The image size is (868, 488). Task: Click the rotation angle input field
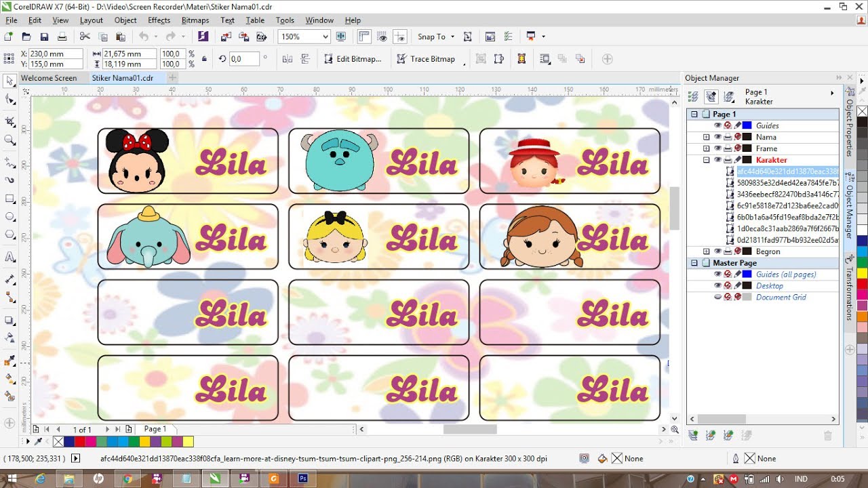245,59
